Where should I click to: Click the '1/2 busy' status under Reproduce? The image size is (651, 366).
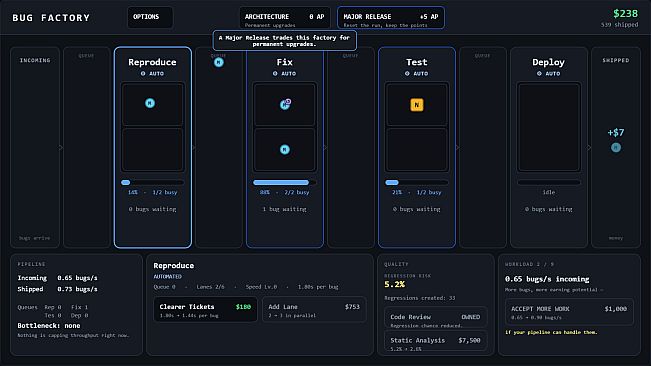(165, 193)
